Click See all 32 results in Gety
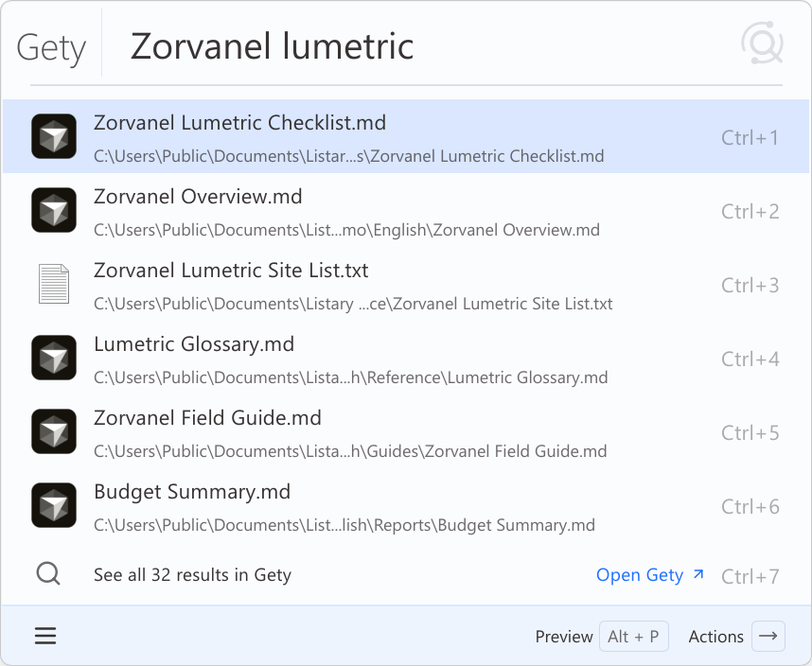812x666 pixels. (x=193, y=575)
